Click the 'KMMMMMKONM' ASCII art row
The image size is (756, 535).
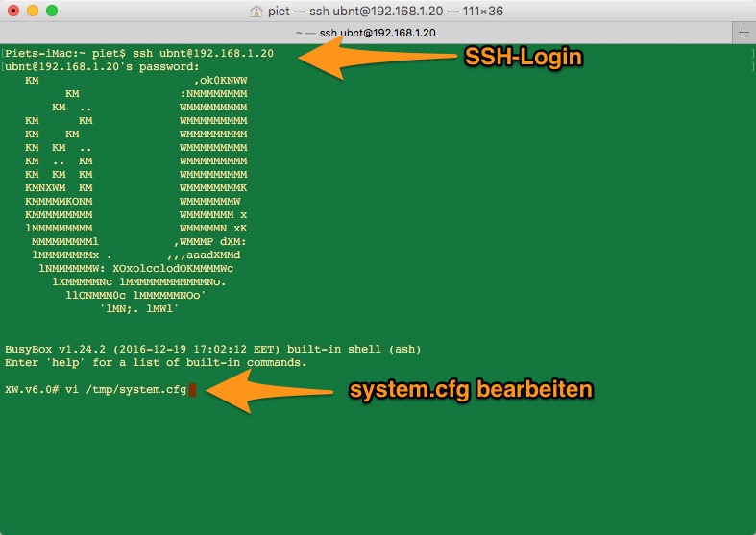point(59,201)
